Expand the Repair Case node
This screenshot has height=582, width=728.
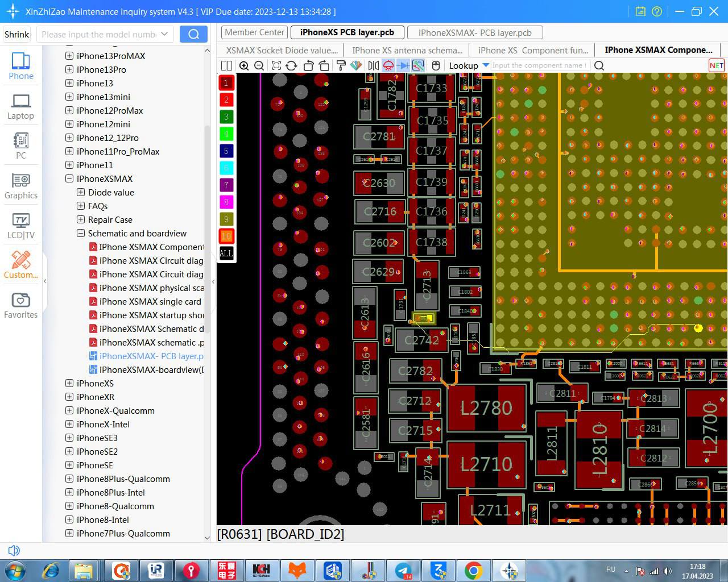click(81, 219)
